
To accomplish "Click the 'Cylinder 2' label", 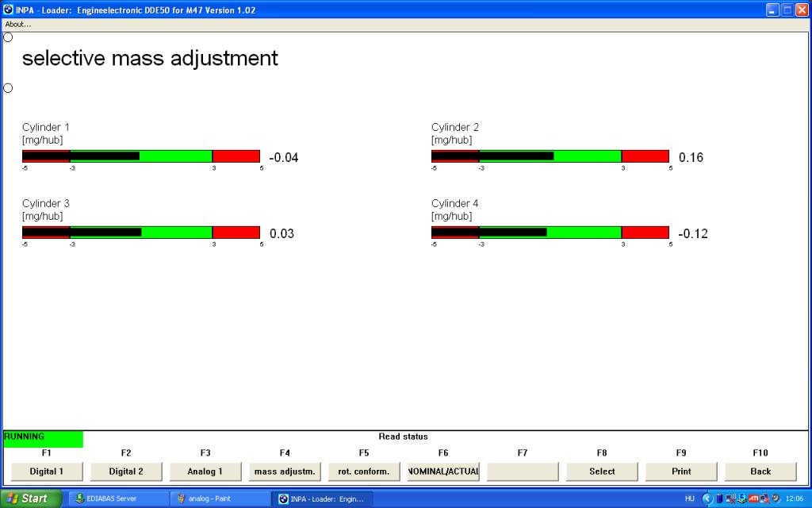I will tap(454, 127).
